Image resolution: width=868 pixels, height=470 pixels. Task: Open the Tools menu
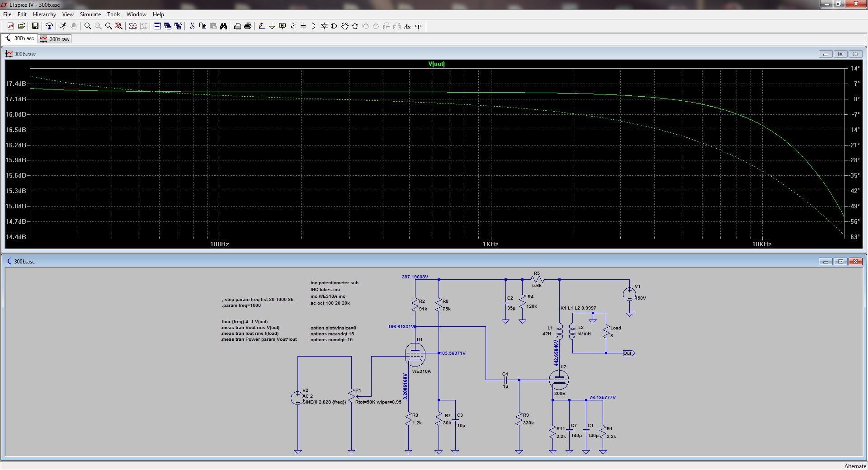tap(113, 14)
